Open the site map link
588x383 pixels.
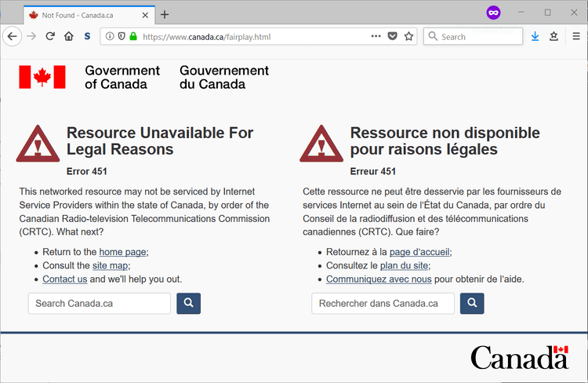click(x=111, y=266)
